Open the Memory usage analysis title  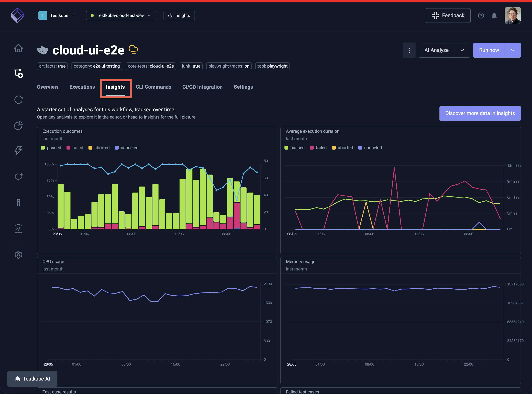click(x=301, y=261)
